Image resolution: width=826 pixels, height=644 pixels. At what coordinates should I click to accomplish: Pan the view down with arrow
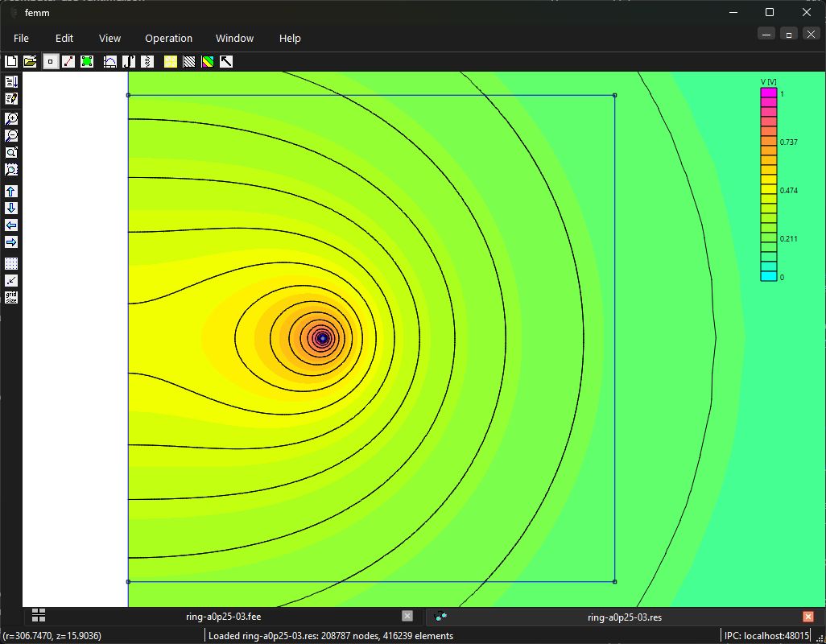coord(11,208)
